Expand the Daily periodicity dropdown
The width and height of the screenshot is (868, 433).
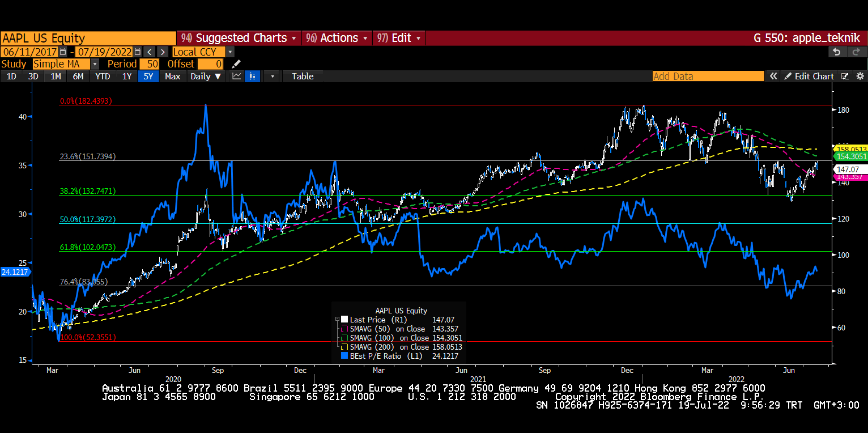[x=206, y=77]
